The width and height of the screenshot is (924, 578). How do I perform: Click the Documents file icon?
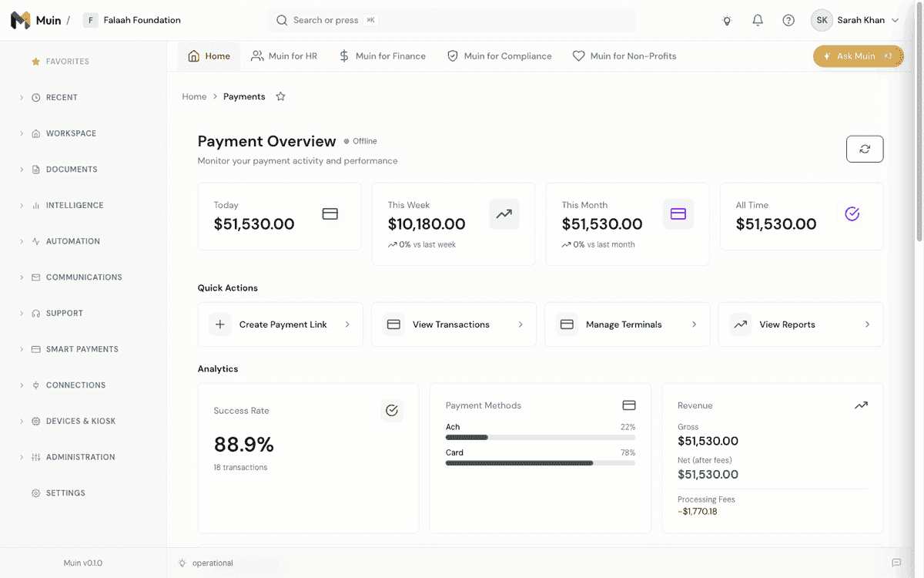click(35, 170)
